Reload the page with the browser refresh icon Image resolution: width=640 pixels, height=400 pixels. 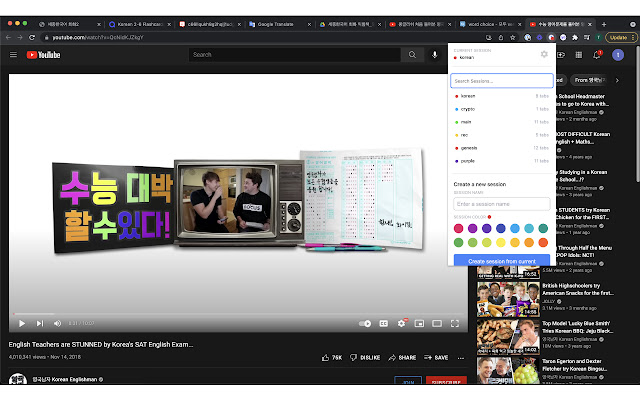(x=32, y=37)
